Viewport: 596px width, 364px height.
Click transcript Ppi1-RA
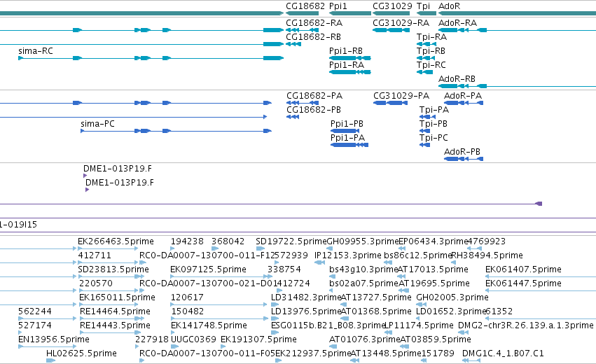point(347,65)
